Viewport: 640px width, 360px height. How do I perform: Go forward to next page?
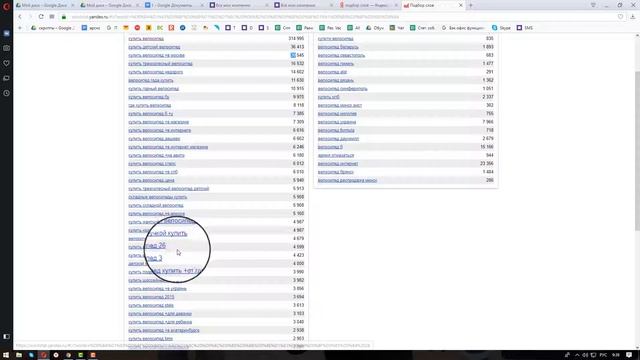[30, 17]
